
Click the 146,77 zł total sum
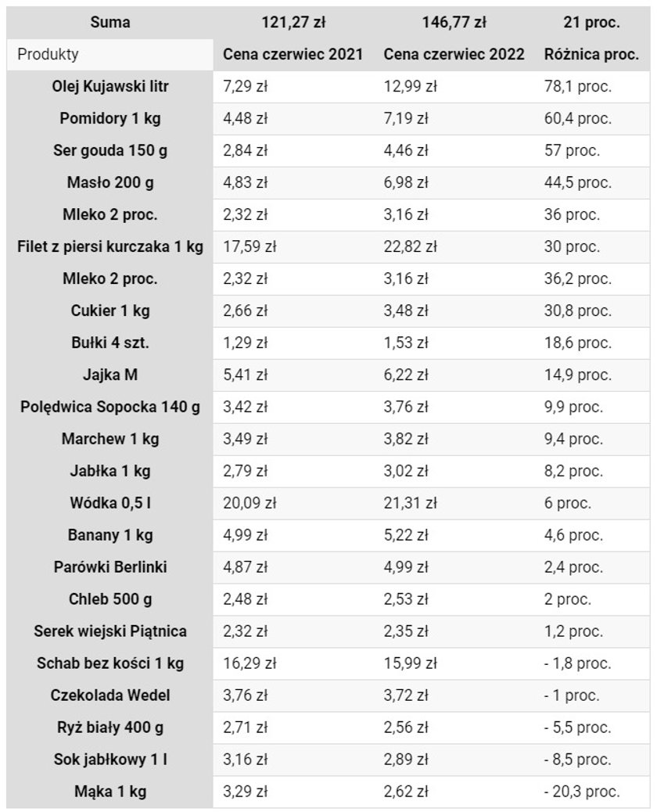tap(454, 22)
